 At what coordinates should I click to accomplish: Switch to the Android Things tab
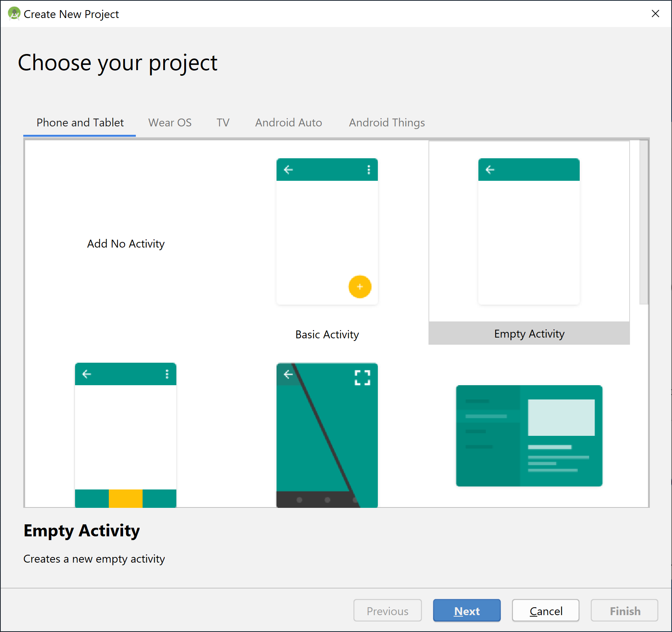tap(387, 123)
